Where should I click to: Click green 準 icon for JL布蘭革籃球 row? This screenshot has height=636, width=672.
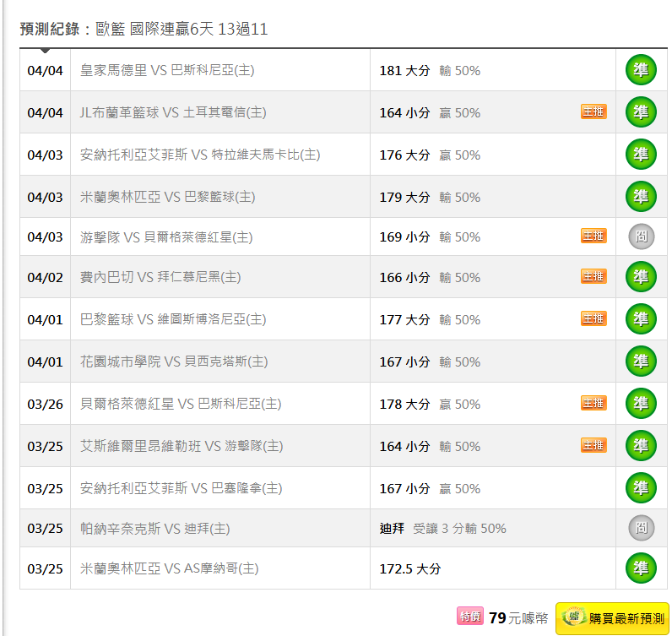coord(641,112)
